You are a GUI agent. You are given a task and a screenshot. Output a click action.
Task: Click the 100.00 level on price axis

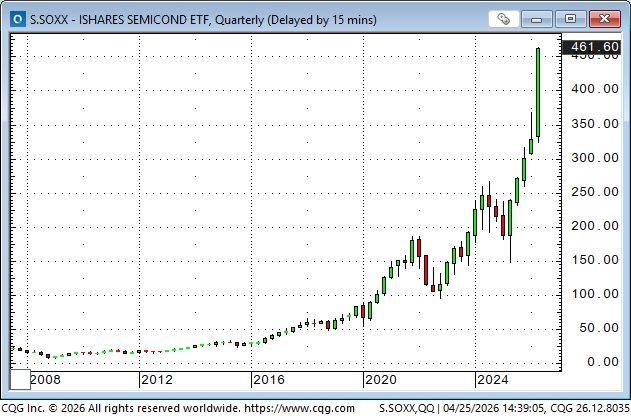[594, 294]
